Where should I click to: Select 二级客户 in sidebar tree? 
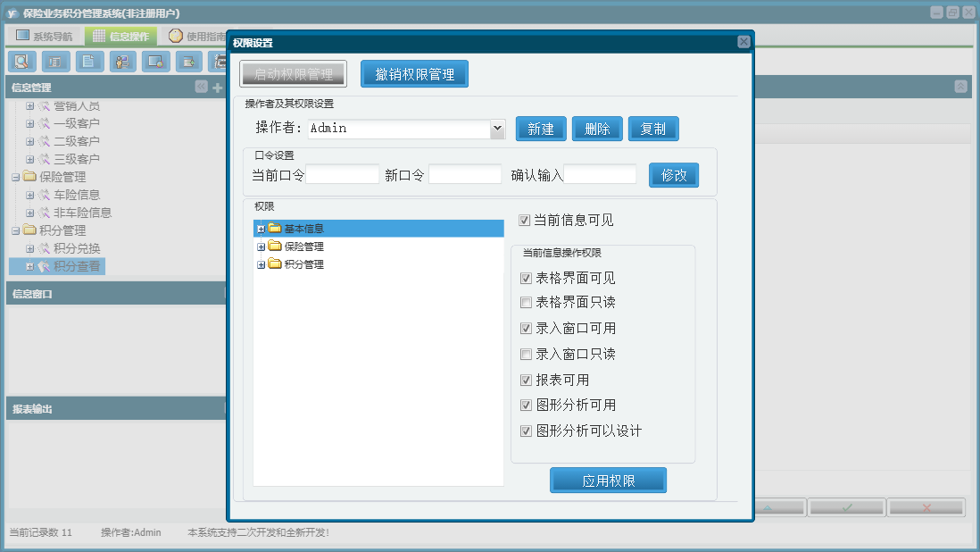(x=76, y=141)
